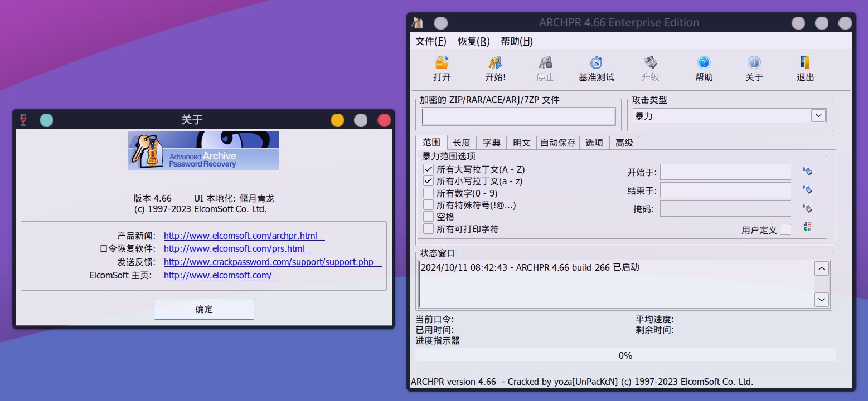868x401 pixels.
Task: Switch to the 自动保存 tab
Action: pos(558,143)
